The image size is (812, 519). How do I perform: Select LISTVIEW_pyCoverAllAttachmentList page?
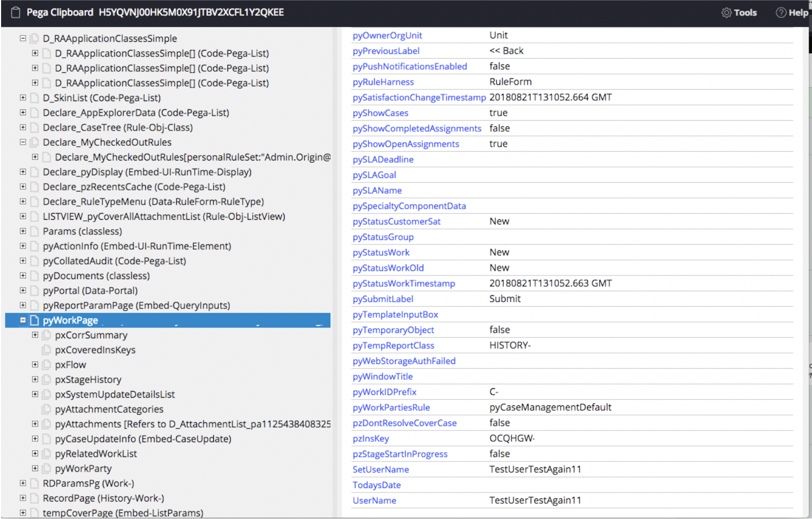[x=164, y=217]
